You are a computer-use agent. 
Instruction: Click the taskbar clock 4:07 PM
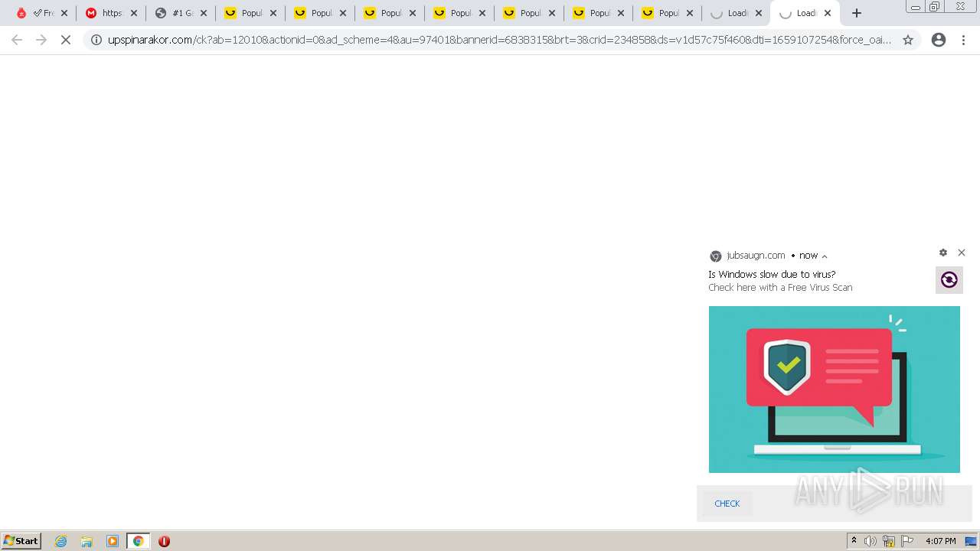940,541
